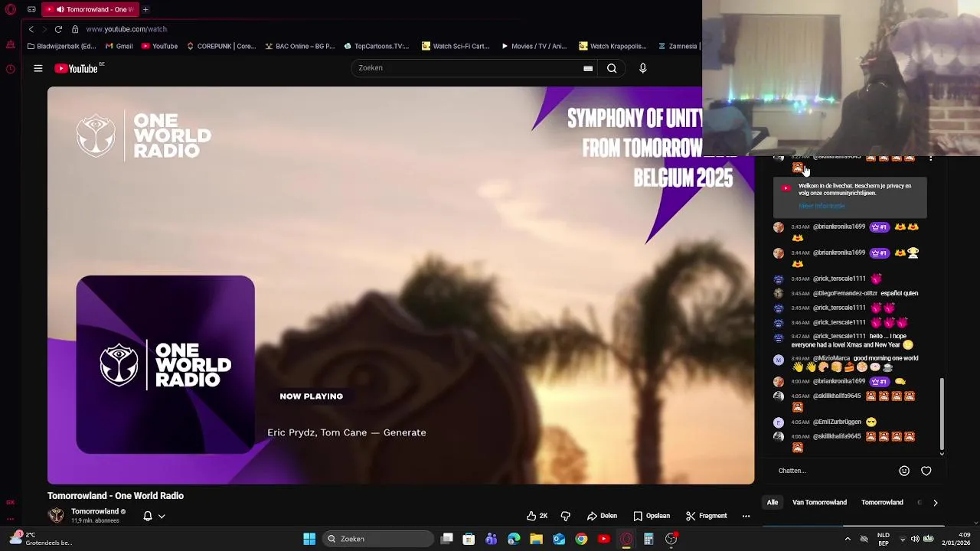Open the GX Corner gamepad icon in the tab bar
Image resolution: width=980 pixels, height=551 pixels.
pyautogui.click(x=31, y=9)
